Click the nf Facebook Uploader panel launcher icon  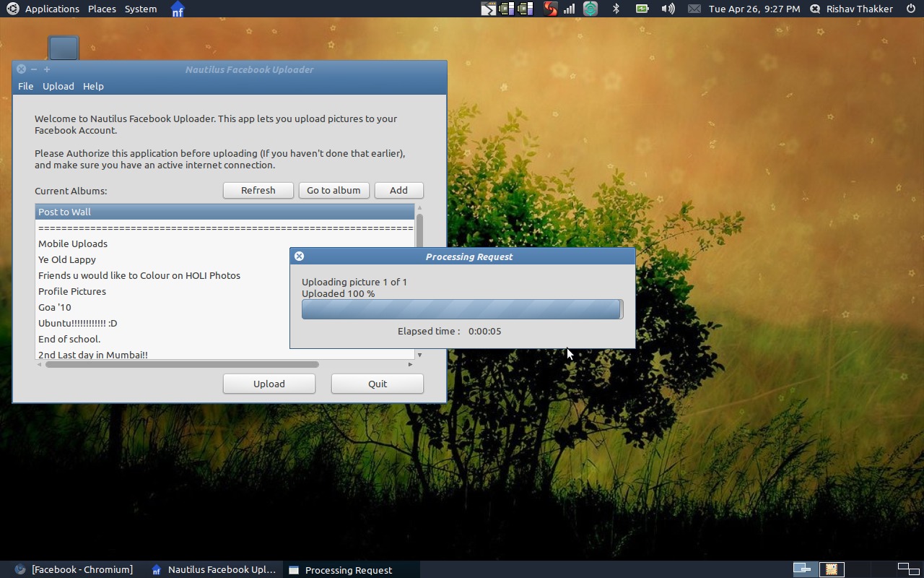[177, 9]
